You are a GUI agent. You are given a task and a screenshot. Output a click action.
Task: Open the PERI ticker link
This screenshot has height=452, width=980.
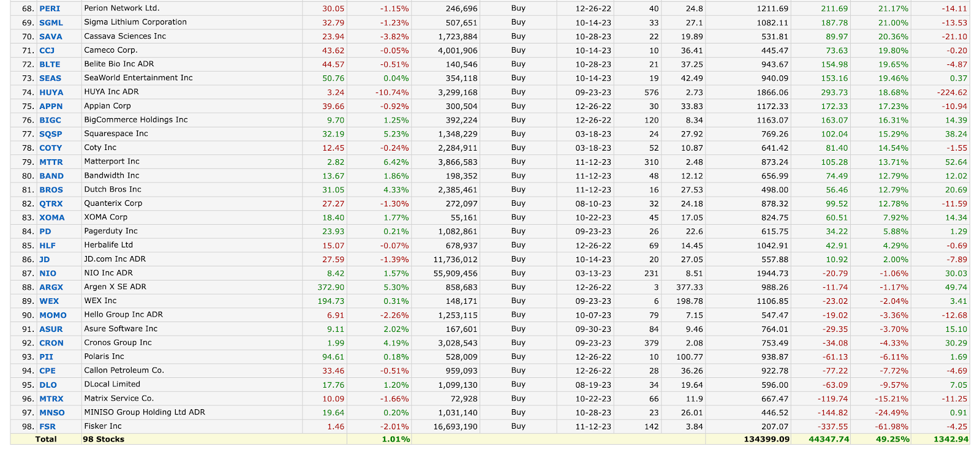pos(50,9)
